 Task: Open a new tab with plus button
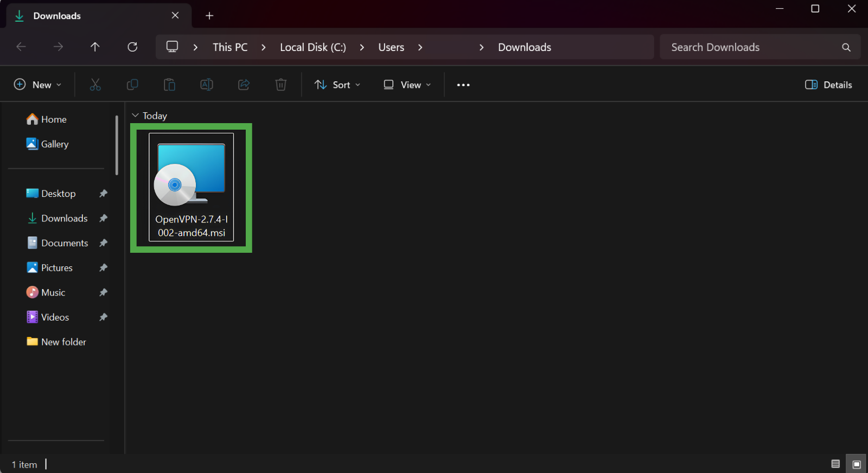pyautogui.click(x=209, y=16)
